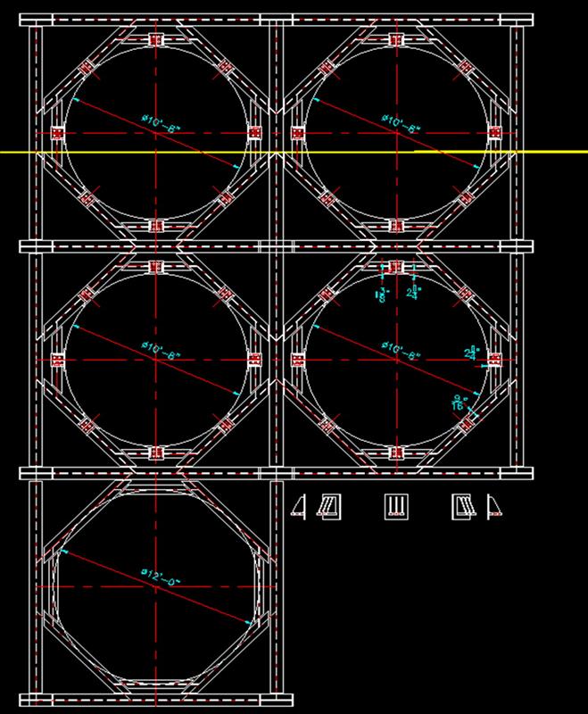Select the Ø10'-6" dimension in middle-left circle
588x714 pixels.
[161, 350]
